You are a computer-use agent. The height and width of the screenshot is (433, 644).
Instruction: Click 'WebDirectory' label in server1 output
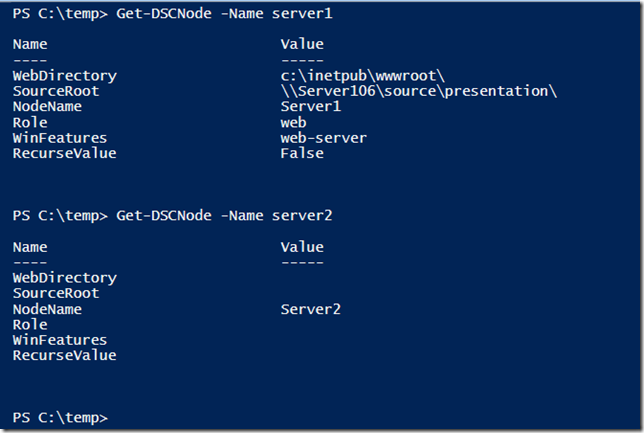pyautogui.click(x=64, y=76)
